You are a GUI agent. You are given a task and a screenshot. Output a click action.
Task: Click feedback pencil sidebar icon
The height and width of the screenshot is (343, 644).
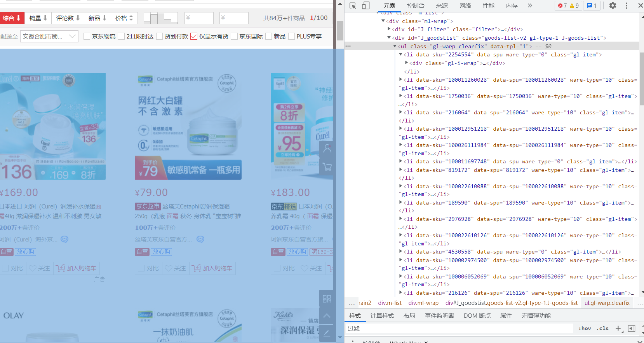(327, 333)
